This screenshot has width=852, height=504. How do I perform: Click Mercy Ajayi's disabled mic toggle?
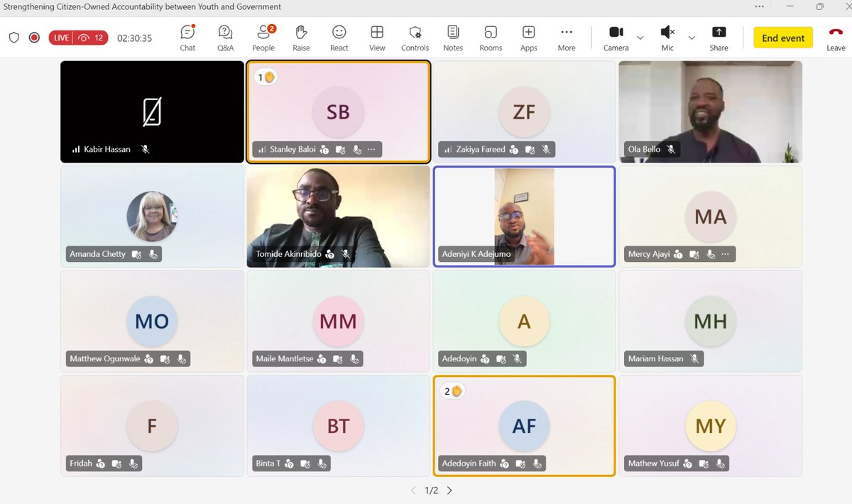[710, 254]
